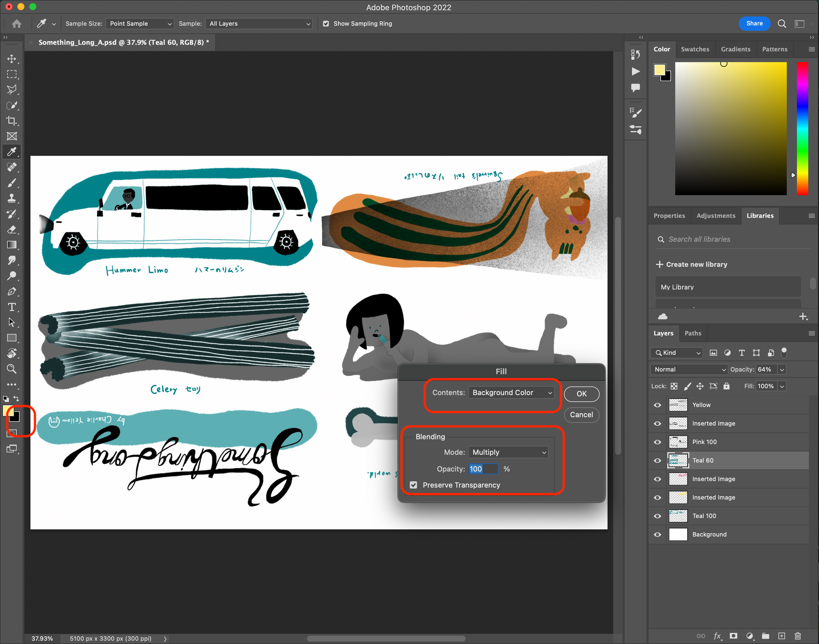Select the Eyedropper tool
Image resolution: width=819 pixels, height=644 pixels.
coord(12,152)
